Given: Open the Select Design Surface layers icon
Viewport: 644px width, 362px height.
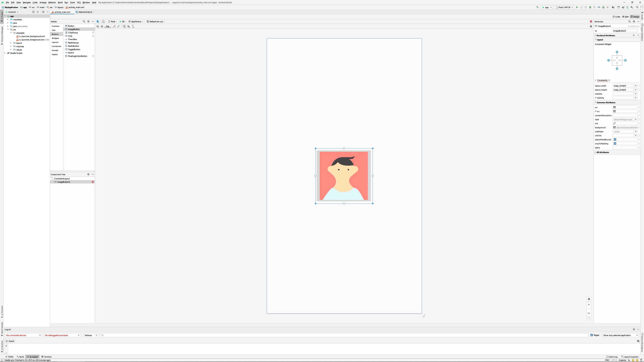Looking at the screenshot, I should point(98,21).
